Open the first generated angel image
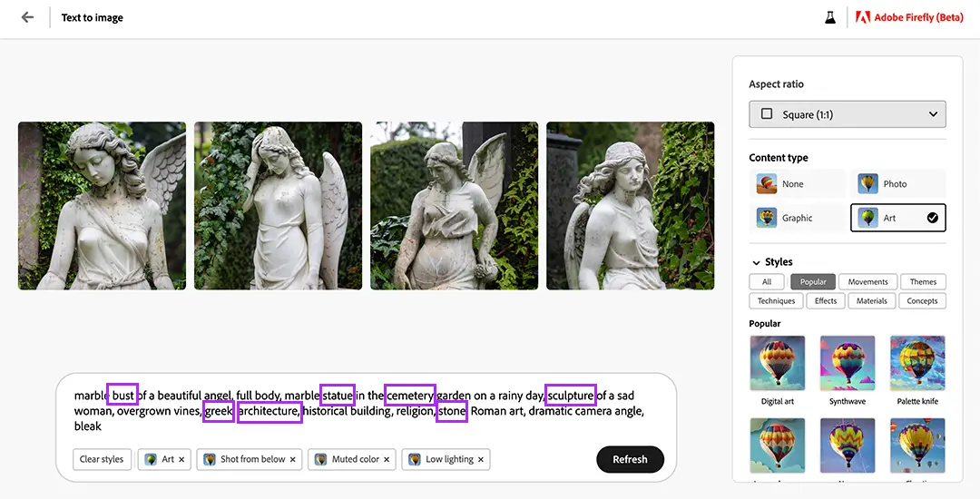The width and height of the screenshot is (980, 499). pyautogui.click(x=102, y=206)
